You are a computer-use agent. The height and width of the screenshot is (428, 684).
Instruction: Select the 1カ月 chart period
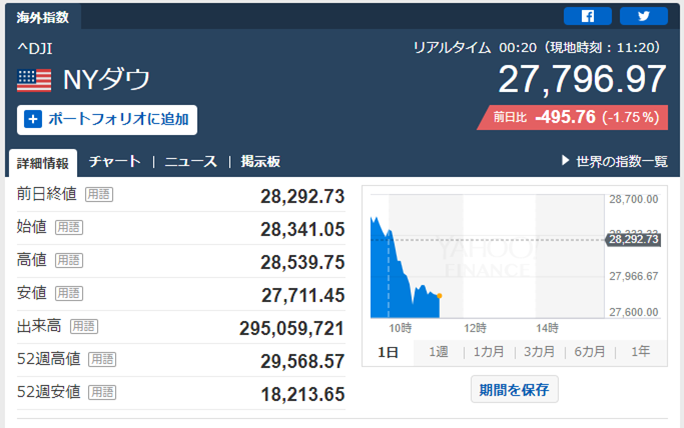pyautogui.click(x=489, y=352)
